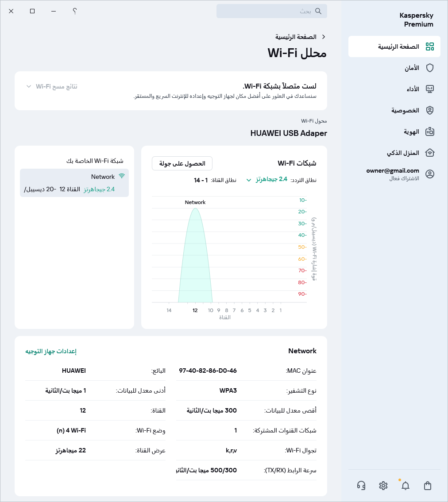Open the notification bell icon
448x502 pixels.
[406, 486]
